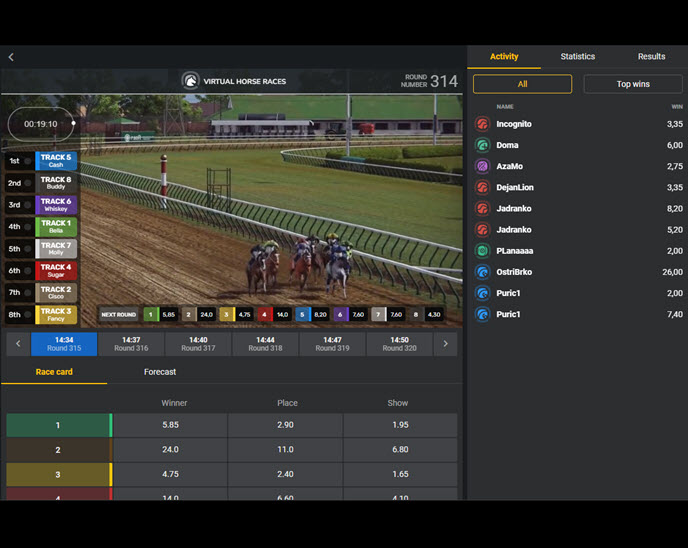Click the 00:19:10 race timer

click(41, 124)
